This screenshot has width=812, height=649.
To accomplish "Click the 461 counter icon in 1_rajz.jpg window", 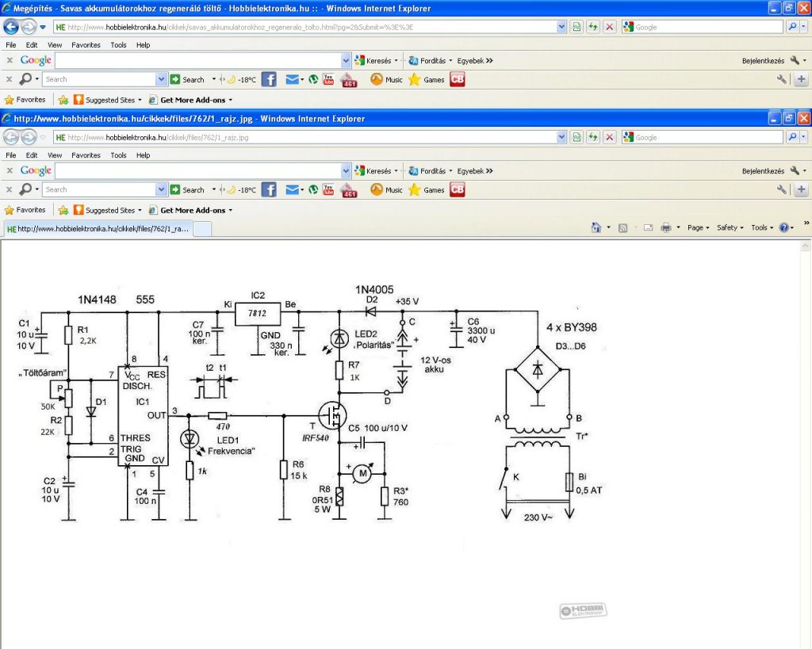I will (350, 190).
